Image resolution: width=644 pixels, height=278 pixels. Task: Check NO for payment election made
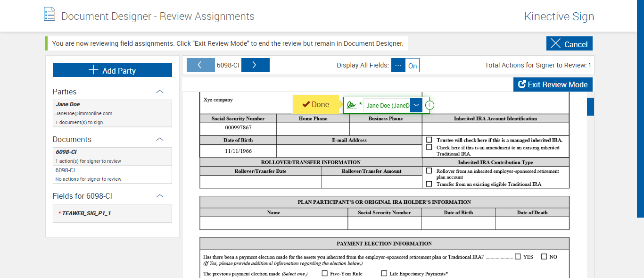tap(544, 257)
